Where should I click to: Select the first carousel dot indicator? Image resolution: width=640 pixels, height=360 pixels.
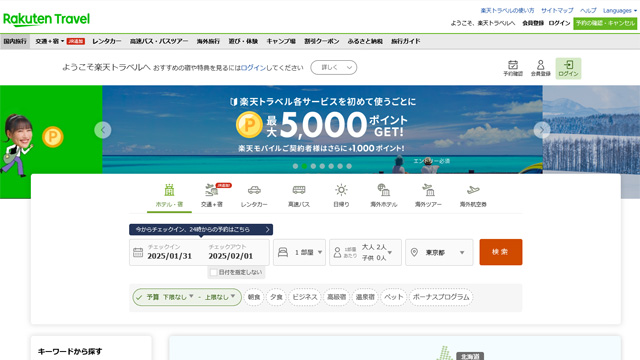(x=295, y=166)
